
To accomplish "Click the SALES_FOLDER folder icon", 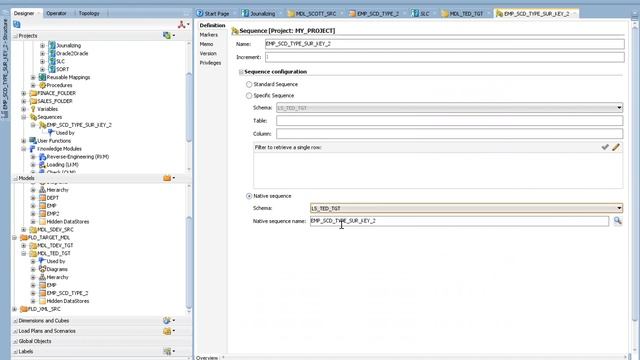I will click(x=33, y=101).
